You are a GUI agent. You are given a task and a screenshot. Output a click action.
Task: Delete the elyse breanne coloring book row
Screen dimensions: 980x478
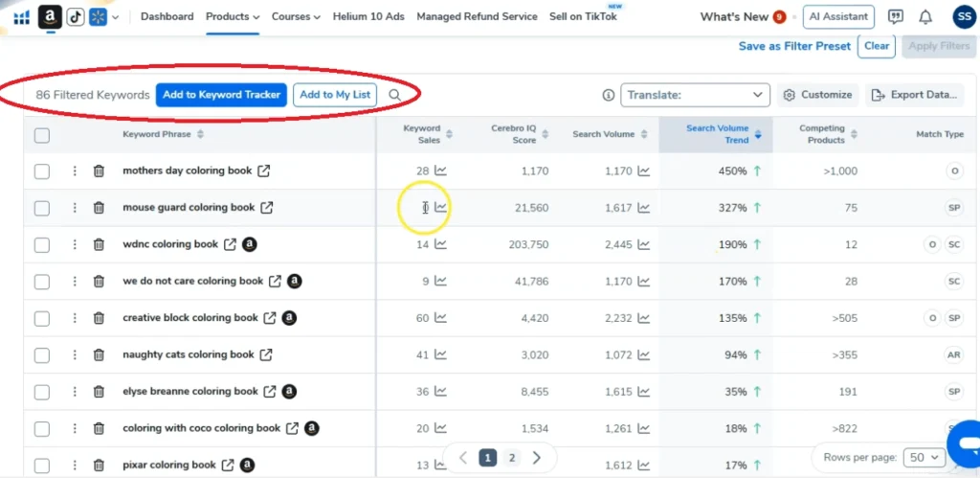click(99, 392)
